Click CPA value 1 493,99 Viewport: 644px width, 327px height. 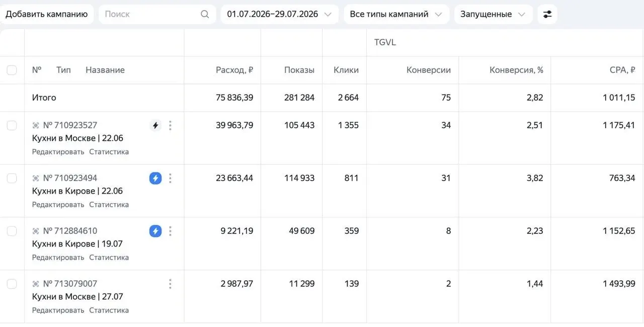(x=619, y=284)
